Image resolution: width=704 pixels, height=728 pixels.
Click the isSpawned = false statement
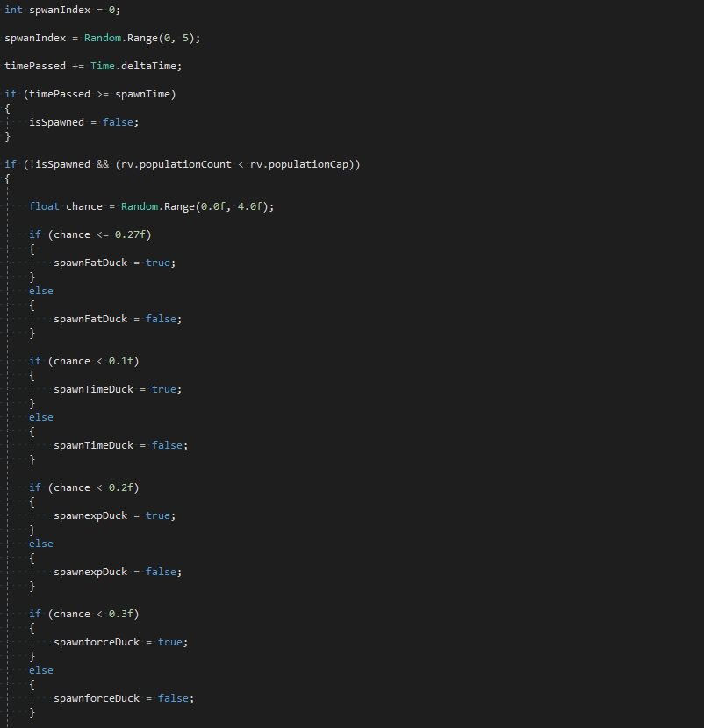click(x=83, y=122)
